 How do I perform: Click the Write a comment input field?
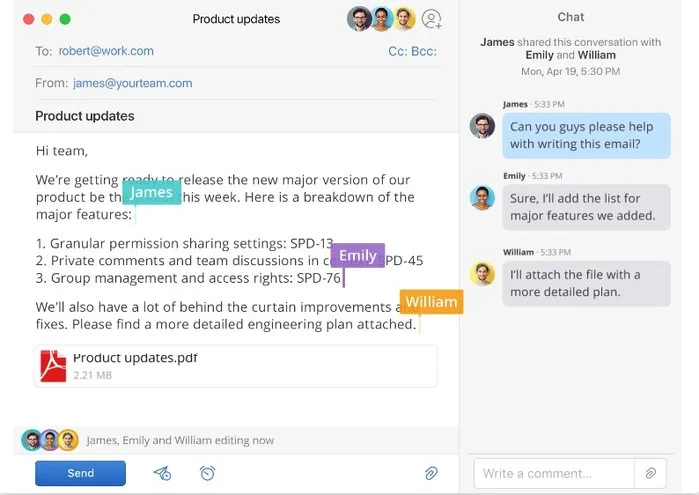click(554, 473)
